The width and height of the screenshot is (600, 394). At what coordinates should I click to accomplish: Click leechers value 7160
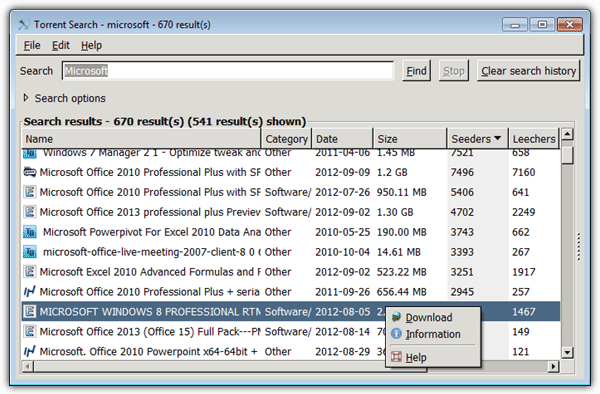[x=523, y=172]
